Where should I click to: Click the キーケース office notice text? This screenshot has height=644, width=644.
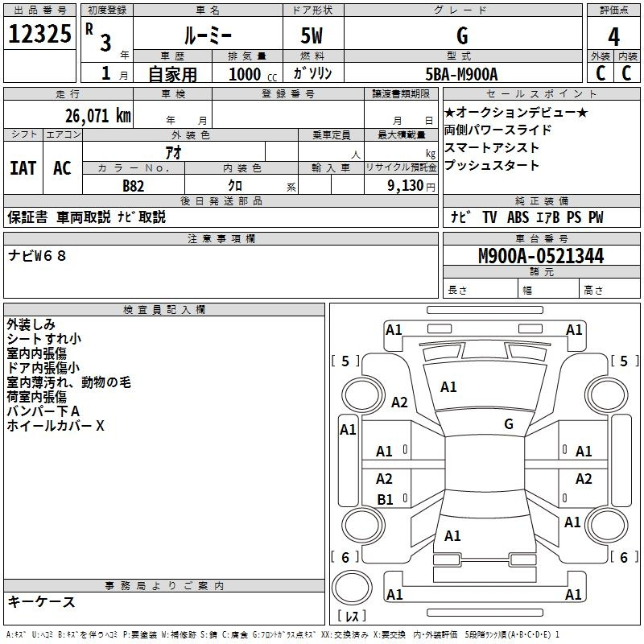coord(42,602)
